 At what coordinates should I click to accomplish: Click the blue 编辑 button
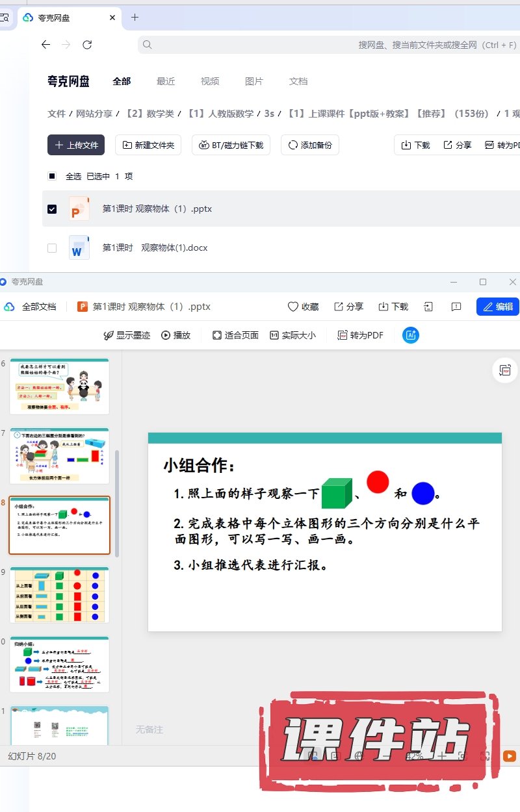[498, 307]
